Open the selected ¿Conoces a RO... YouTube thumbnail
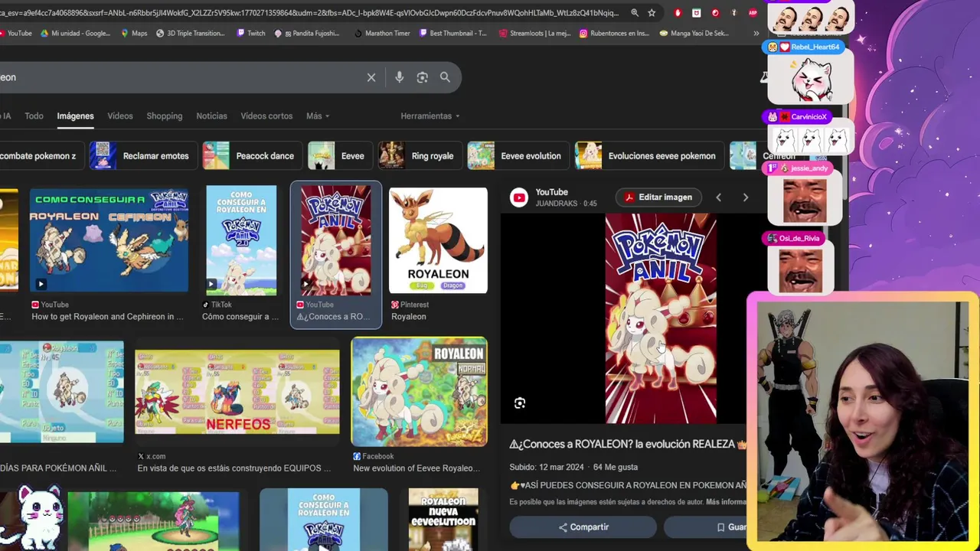This screenshot has width=980, height=551. (336, 240)
